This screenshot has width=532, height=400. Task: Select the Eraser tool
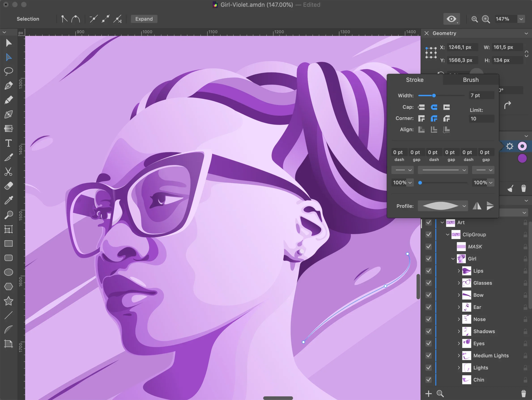(x=9, y=186)
